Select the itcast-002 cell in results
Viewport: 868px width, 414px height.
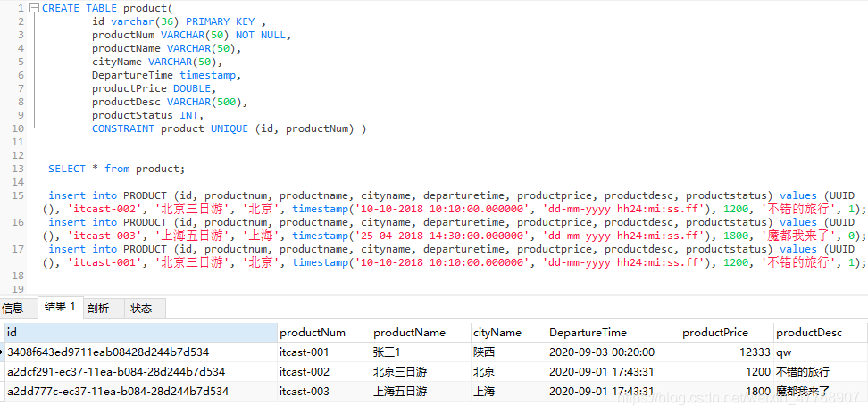tap(324, 372)
